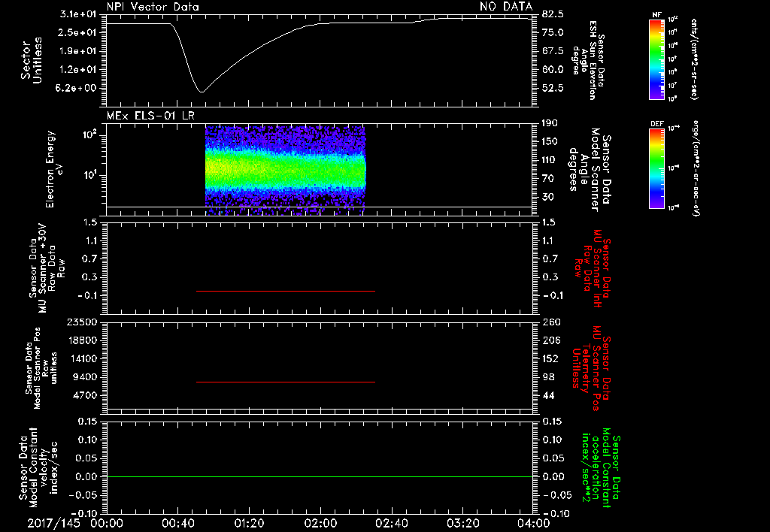The height and width of the screenshot is (532, 770).
Task: Click the minimum of the sun elevation curve
Action: (x=202, y=91)
